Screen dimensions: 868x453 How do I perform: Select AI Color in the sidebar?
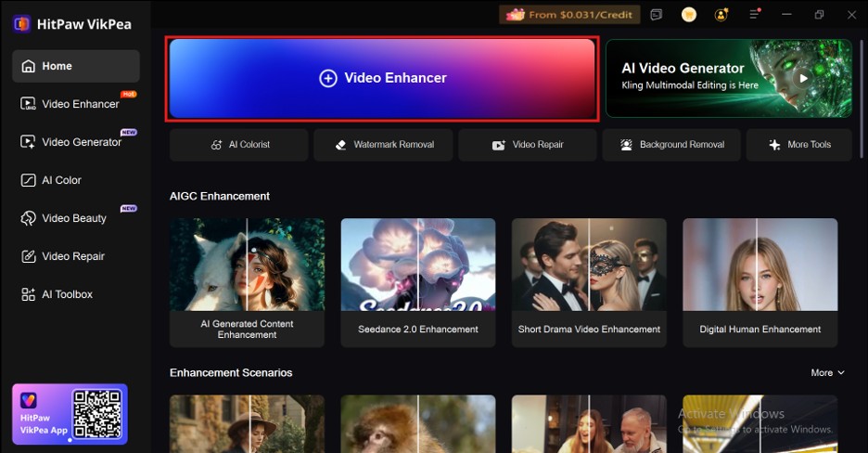click(76, 180)
